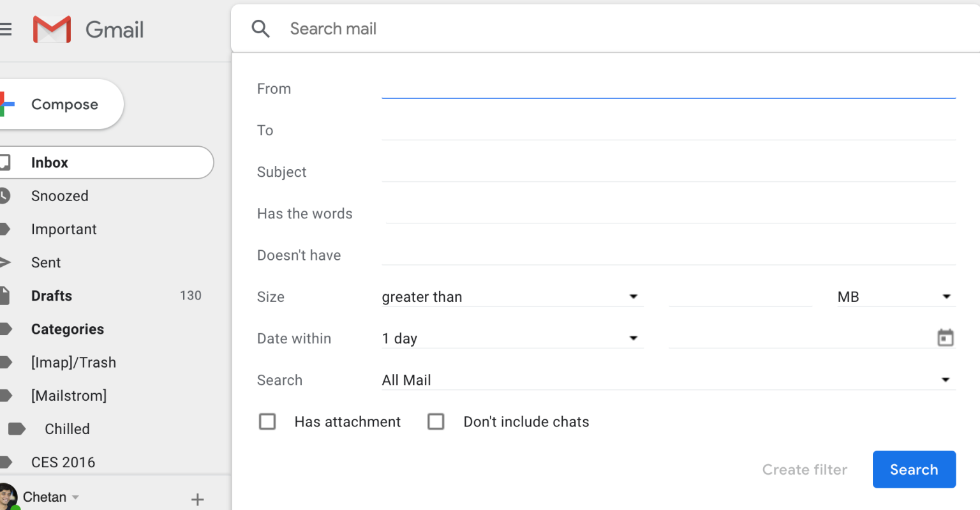The width and height of the screenshot is (980, 510).
Task: Go to the Sent folder
Action: pyautogui.click(x=46, y=262)
